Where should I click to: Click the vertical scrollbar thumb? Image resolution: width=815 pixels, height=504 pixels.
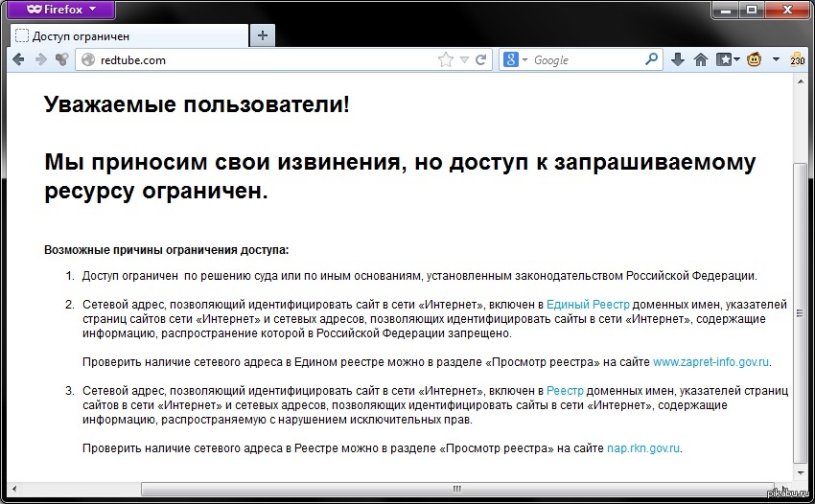[801, 311]
